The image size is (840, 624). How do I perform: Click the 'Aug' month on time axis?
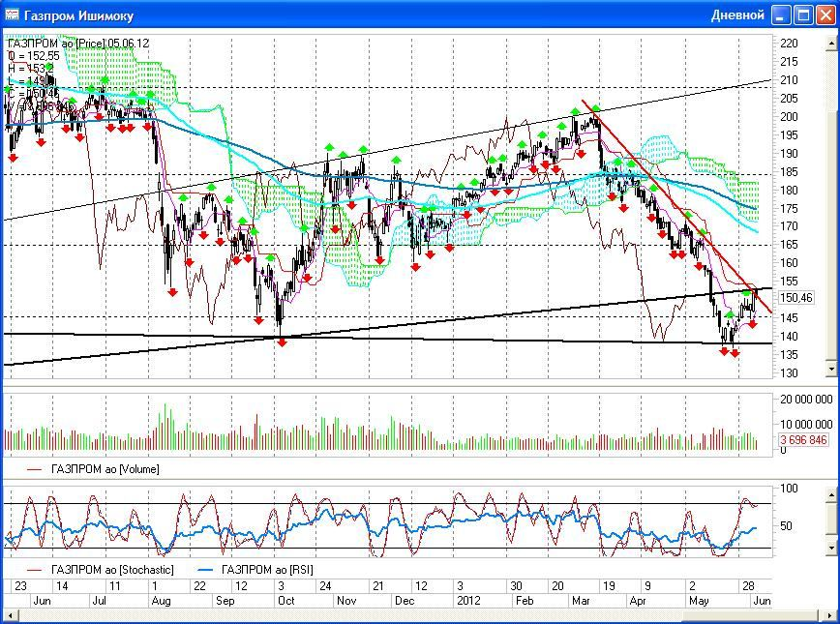tap(162, 601)
